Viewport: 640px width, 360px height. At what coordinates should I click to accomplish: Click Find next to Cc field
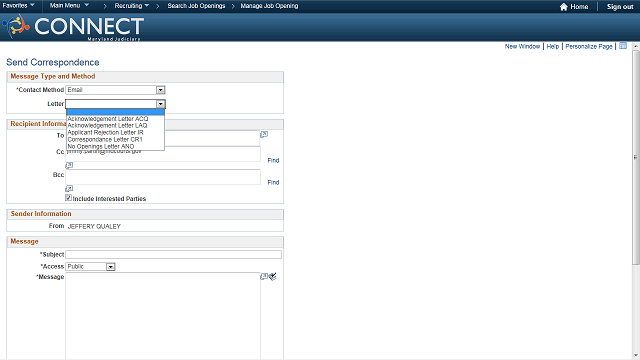(x=273, y=160)
